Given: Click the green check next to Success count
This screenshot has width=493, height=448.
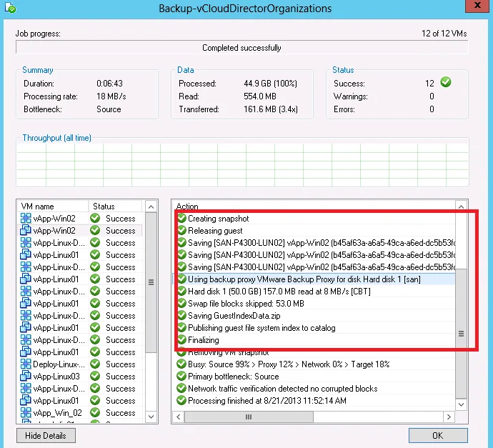Looking at the screenshot, I should (446, 82).
